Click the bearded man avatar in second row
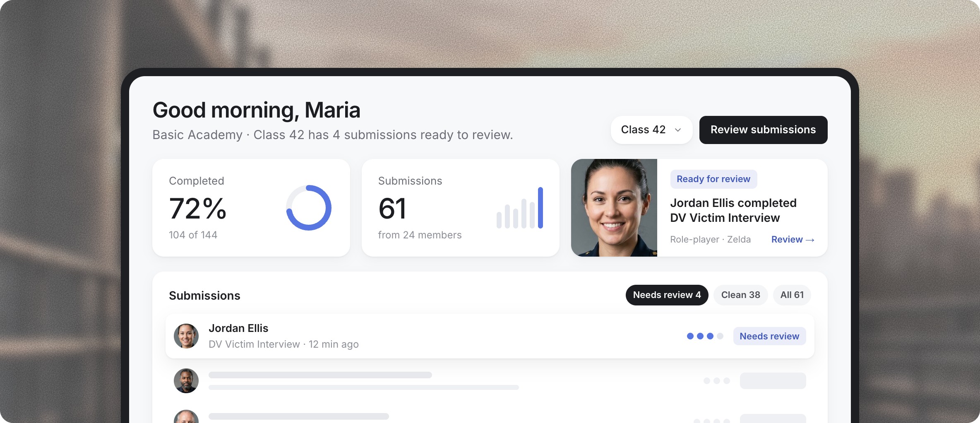This screenshot has width=980, height=423. point(186,381)
